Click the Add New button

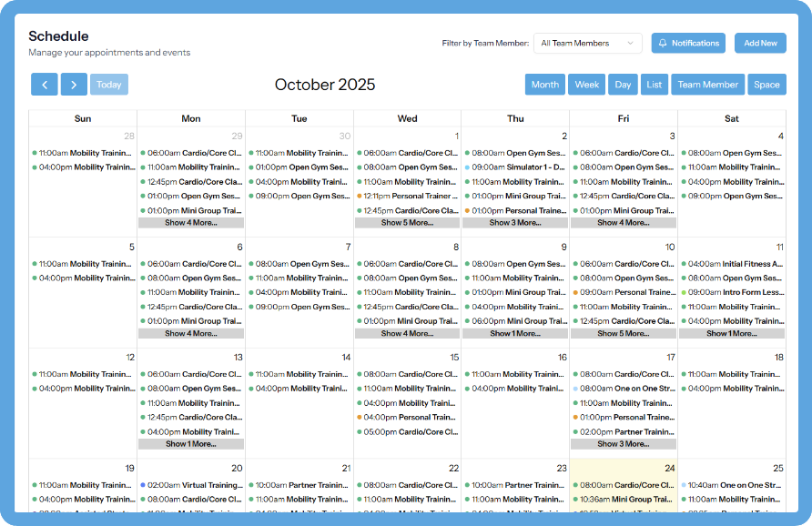[x=760, y=43]
